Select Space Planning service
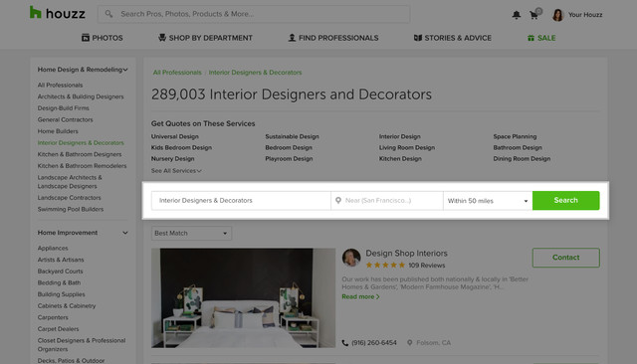The height and width of the screenshot is (364, 637). 515,137
